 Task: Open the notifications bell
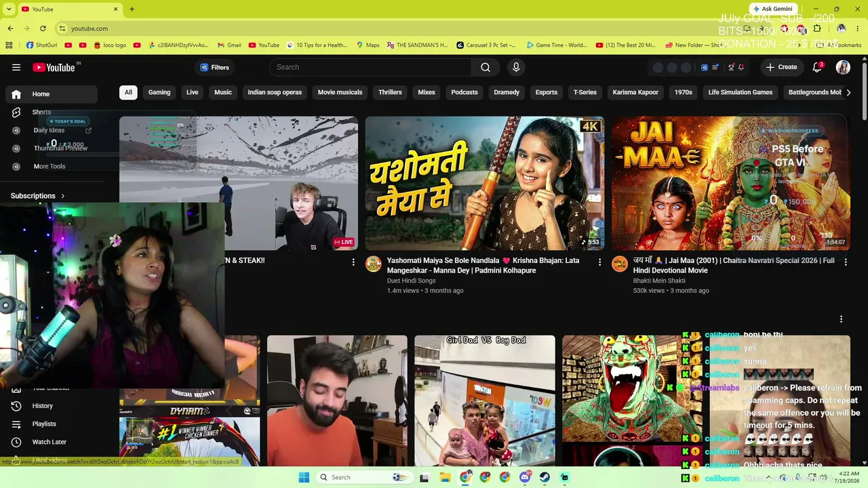click(x=817, y=67)
